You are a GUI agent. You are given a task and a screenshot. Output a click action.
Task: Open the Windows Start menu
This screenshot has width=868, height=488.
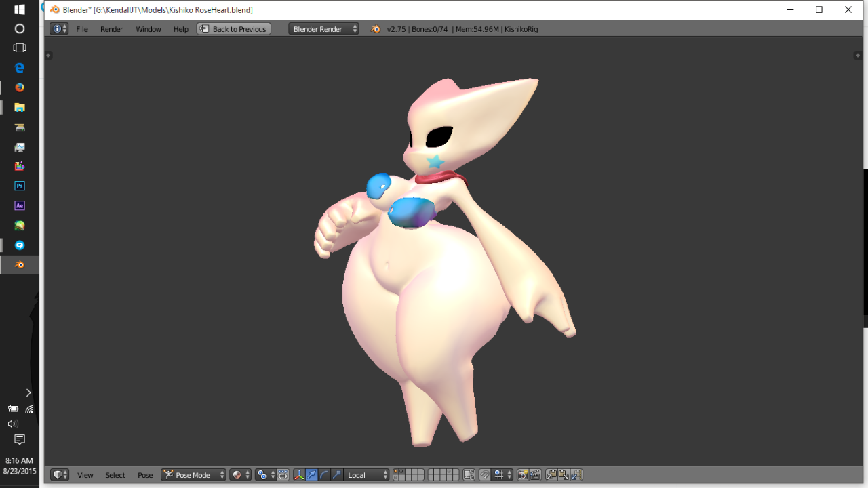click(20, 9)
